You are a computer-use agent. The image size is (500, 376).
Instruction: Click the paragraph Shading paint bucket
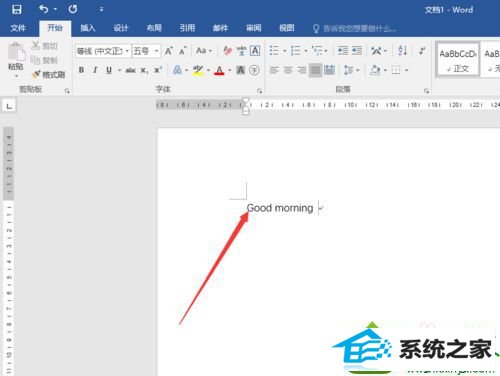coord(375,70)
